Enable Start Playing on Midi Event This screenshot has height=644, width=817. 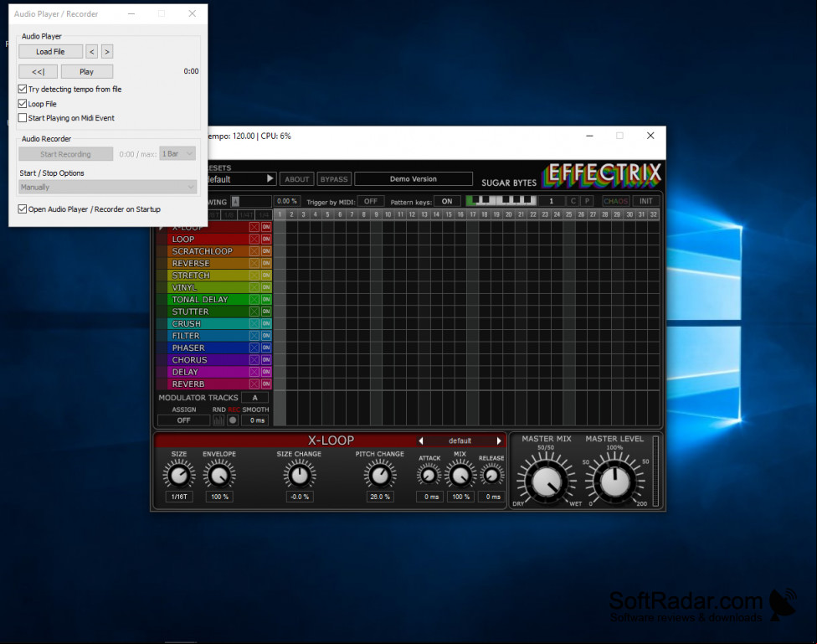(23, 118)
